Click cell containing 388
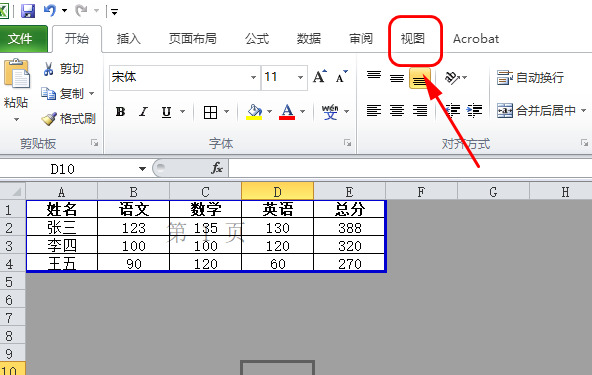Viewport: 592px width, 375px height. coord(350,228)
